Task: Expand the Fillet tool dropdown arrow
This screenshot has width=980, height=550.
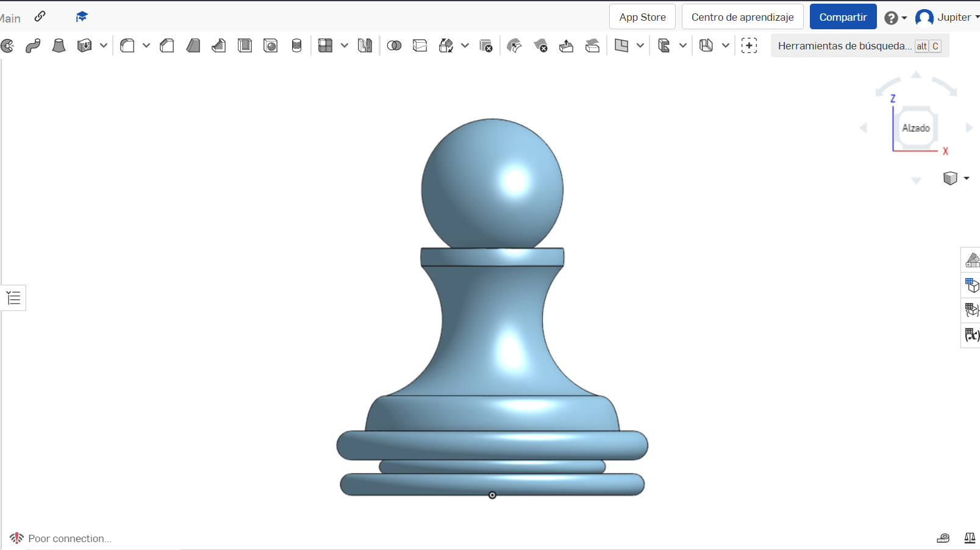Action: [x=146, y=45]
